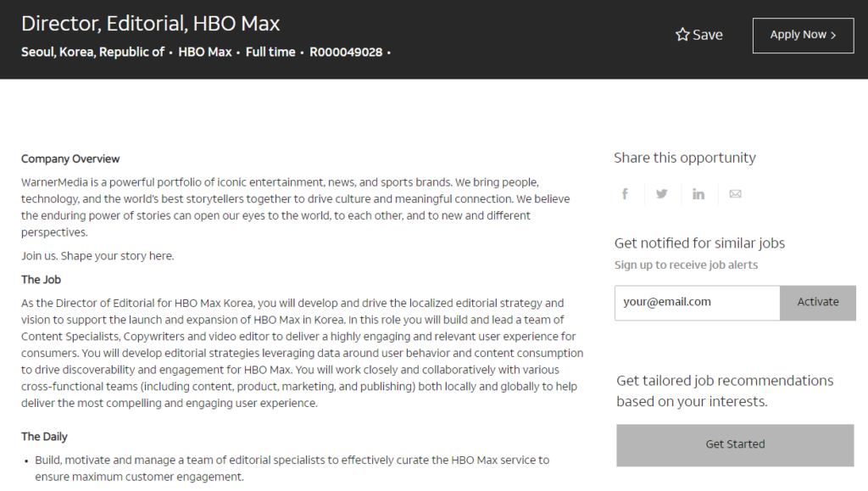The image size is (868, 491).
Task: Click The Daily section heading
Action: point(44,437)
